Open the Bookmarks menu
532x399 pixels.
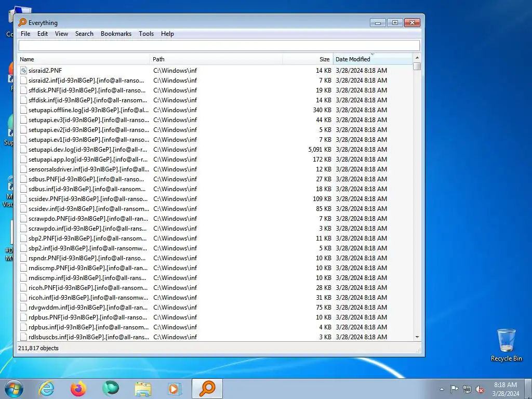[116, 34]
